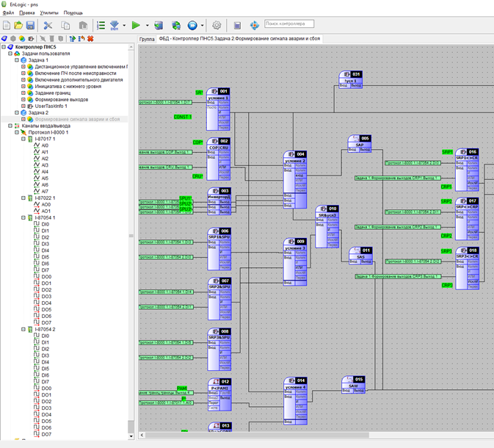Collapse Каналы ввода/вывода node
Screen dimensions: 494x448
[10, 126]
